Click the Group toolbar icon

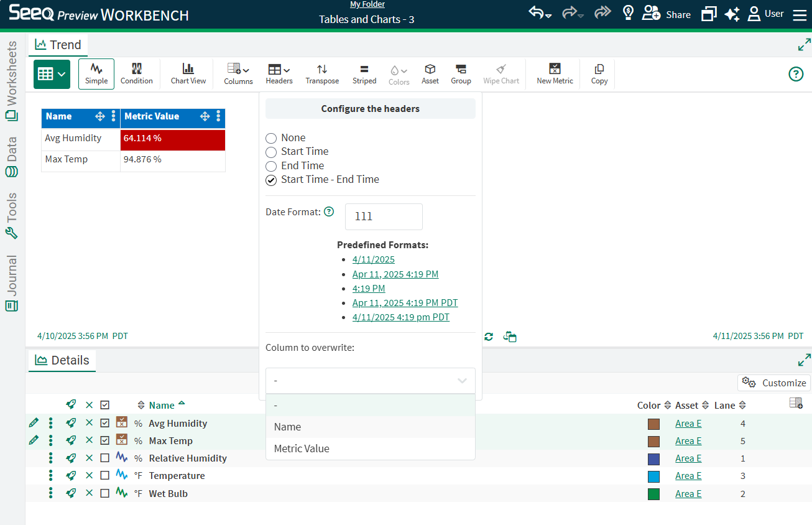point(461,73)
